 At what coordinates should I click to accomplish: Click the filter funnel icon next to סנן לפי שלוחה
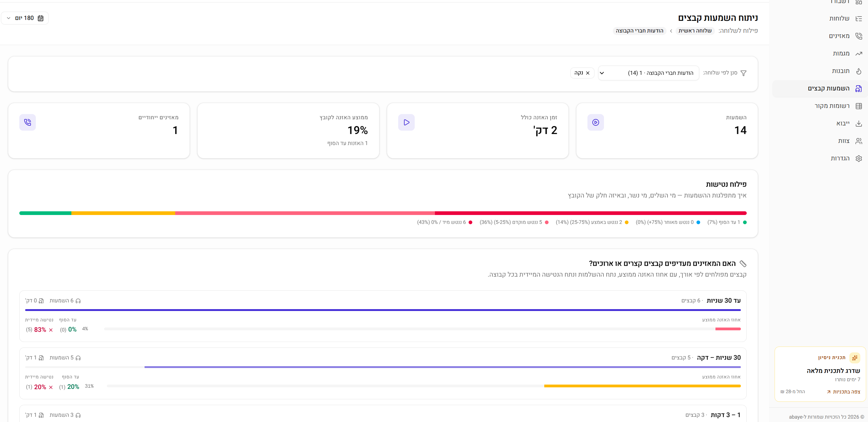744,73
